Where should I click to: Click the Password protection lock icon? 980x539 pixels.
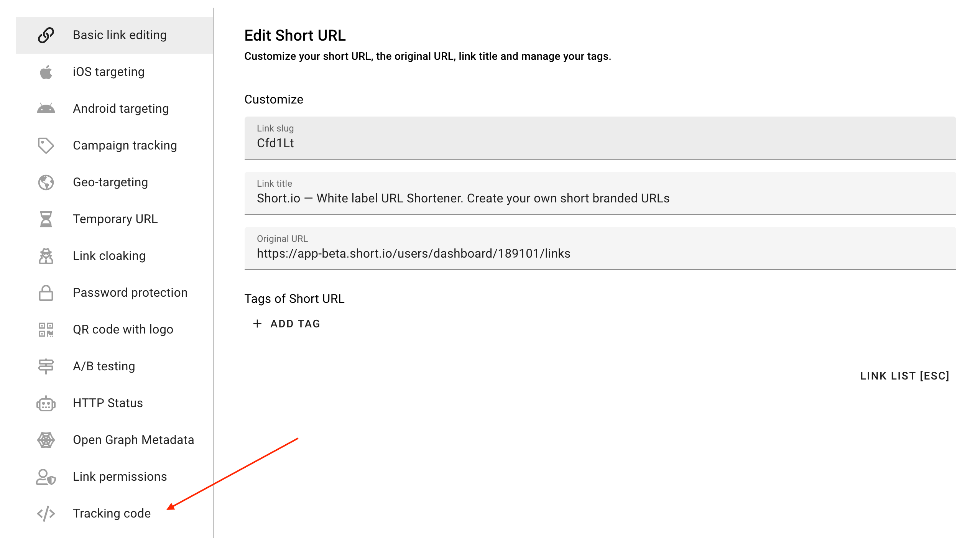click(46, 293)
